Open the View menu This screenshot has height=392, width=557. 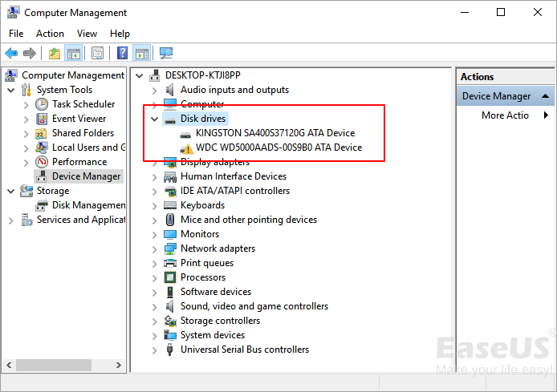pos(87,34)
